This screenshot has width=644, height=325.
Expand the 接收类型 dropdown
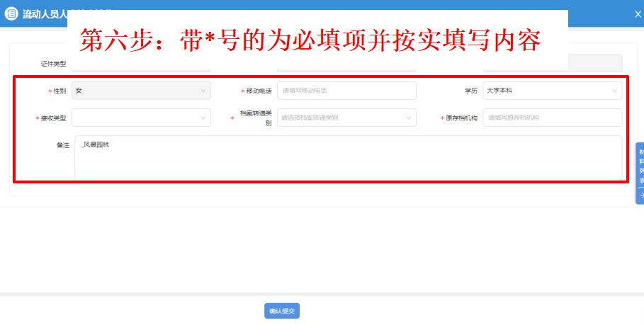(x=141, y=118)
